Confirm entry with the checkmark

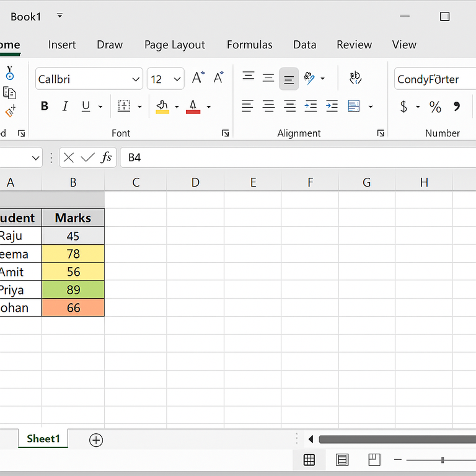pyautogui.click(x=87, y=157)
